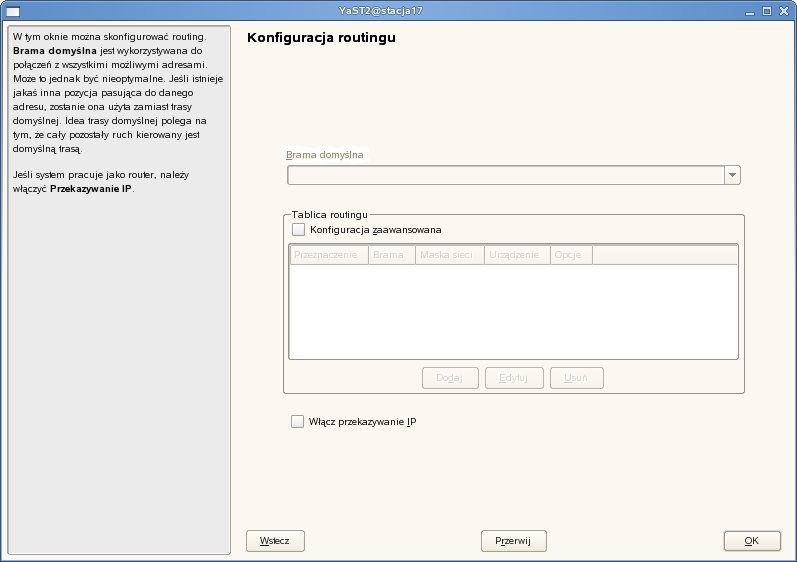Close the YaST2 window
Viewport: 797px width, 562px height.
[x=784, y=11]
